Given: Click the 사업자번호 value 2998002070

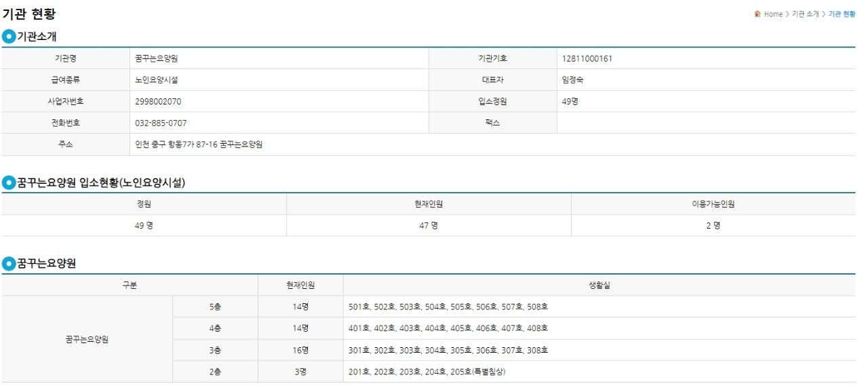Looking at the screenshot, I should [159, 102].
